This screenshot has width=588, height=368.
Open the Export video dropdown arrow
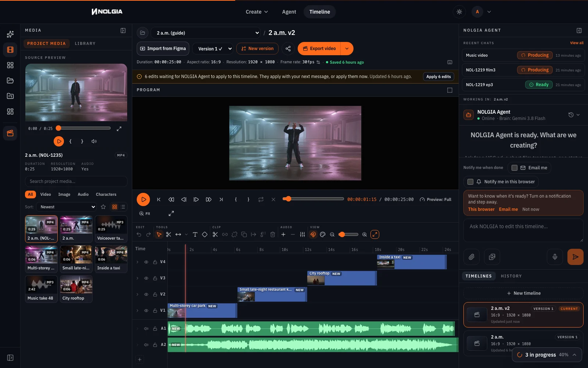(347, 49)
